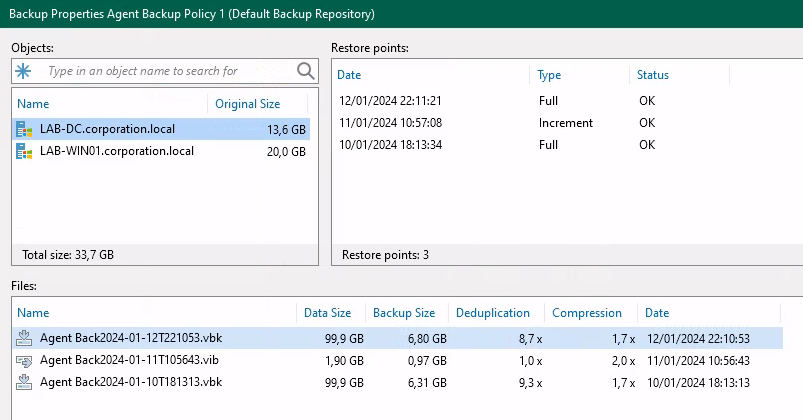This screenshot has width=803, height=420.
Task: Click the 0,97 GB backup size value
Action: pos(427,361)
